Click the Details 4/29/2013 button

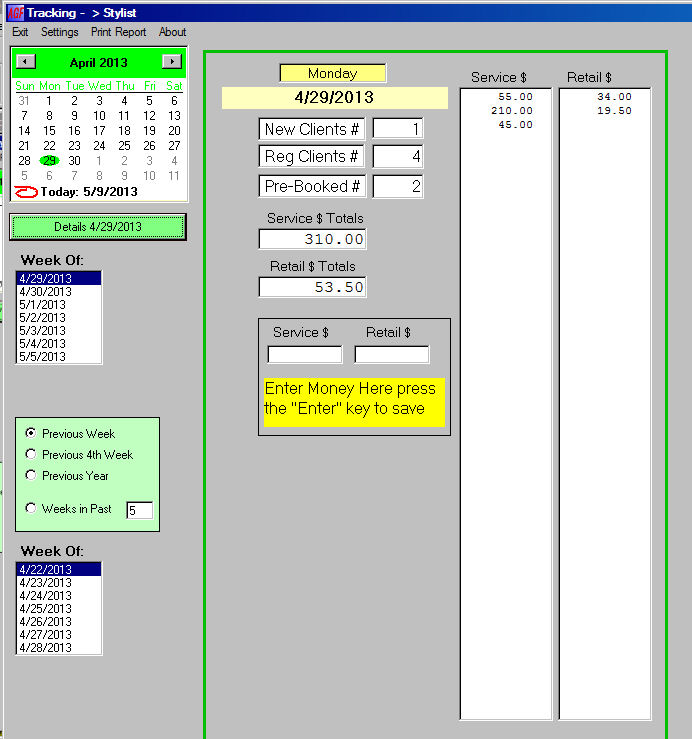pos(98,227)
